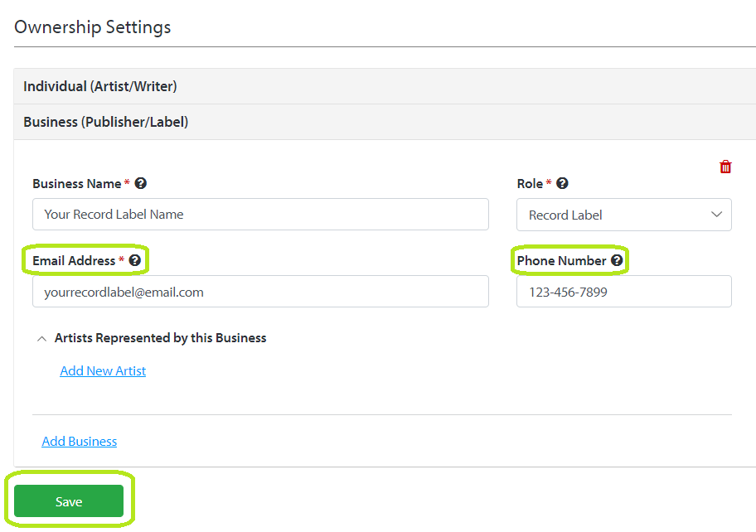Click the chevron arrow in the Role dropdown
The width and height of the screenshot is (756, 532).
click(716, 215)
